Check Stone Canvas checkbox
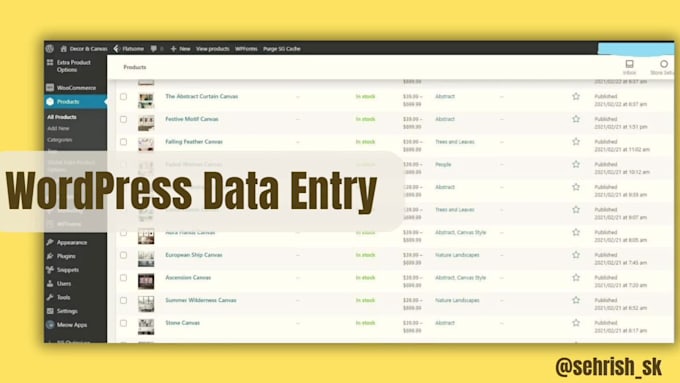 click(124, 323)
